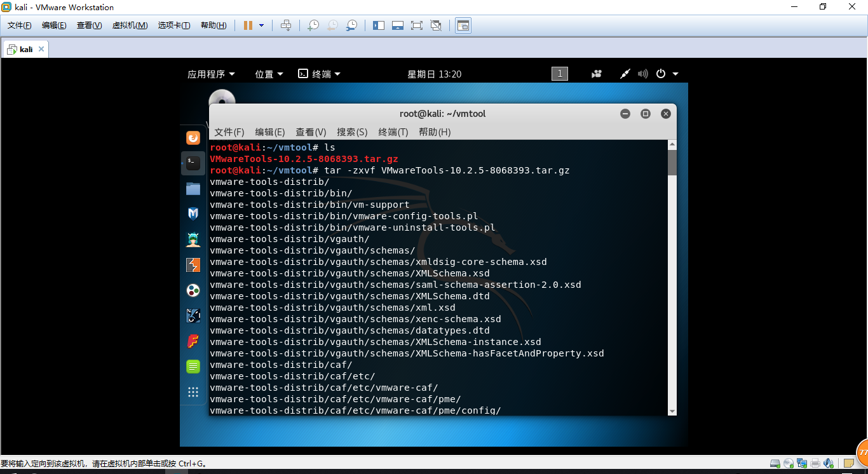
Task: Click the screen recorder camera icon in top bar
Action: 596,74
